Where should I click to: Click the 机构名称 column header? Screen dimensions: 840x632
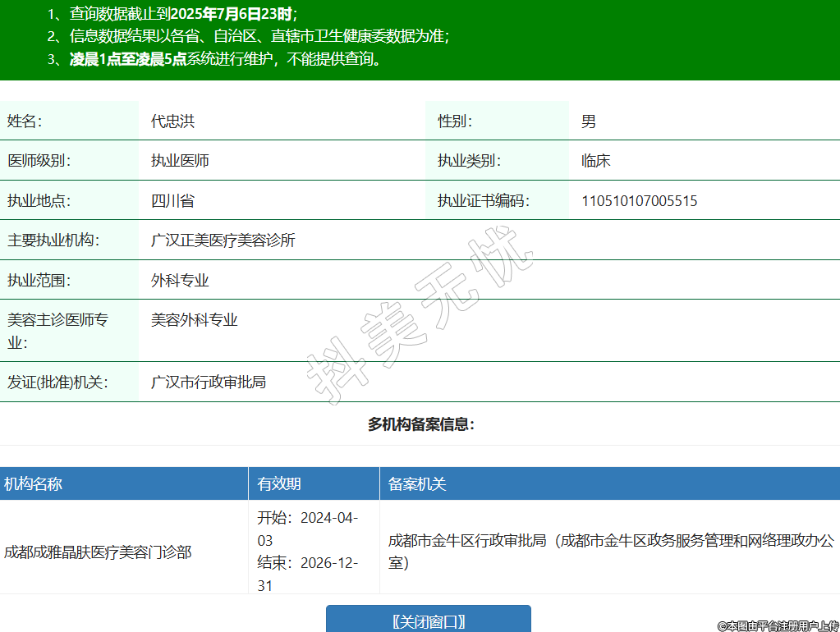[x=34, y=484]
